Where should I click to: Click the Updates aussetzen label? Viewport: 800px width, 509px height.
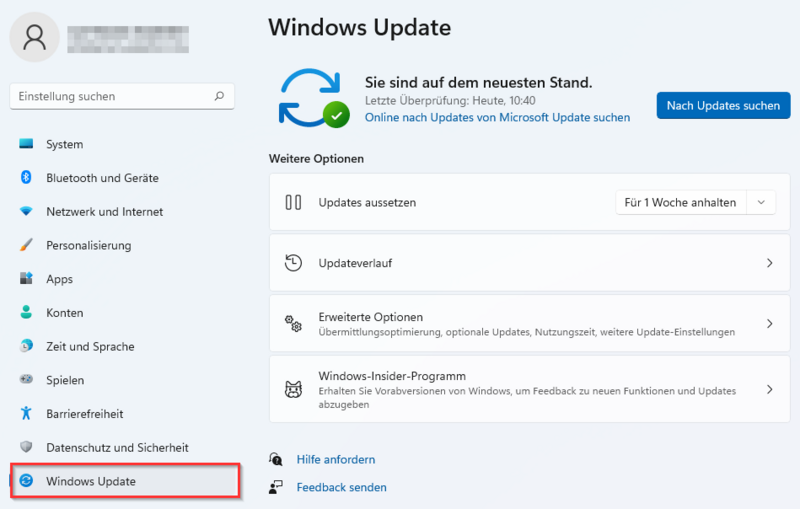(367, 202)
